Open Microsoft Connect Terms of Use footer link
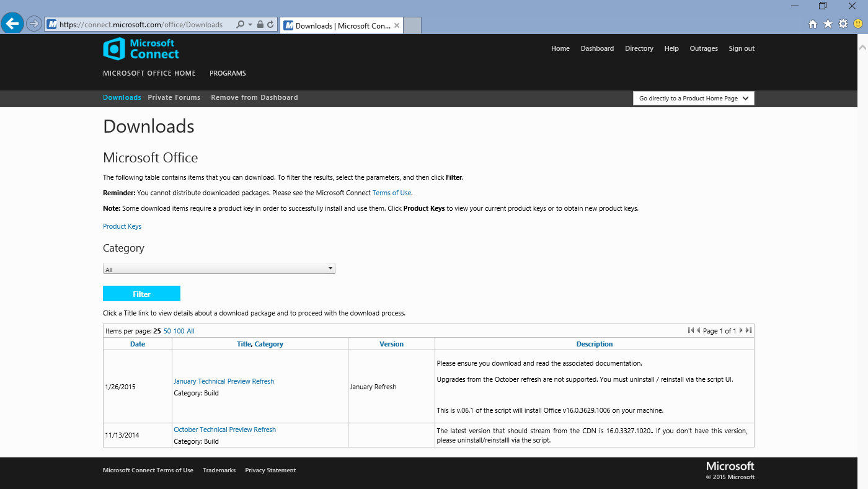 [x=148, y=470]
